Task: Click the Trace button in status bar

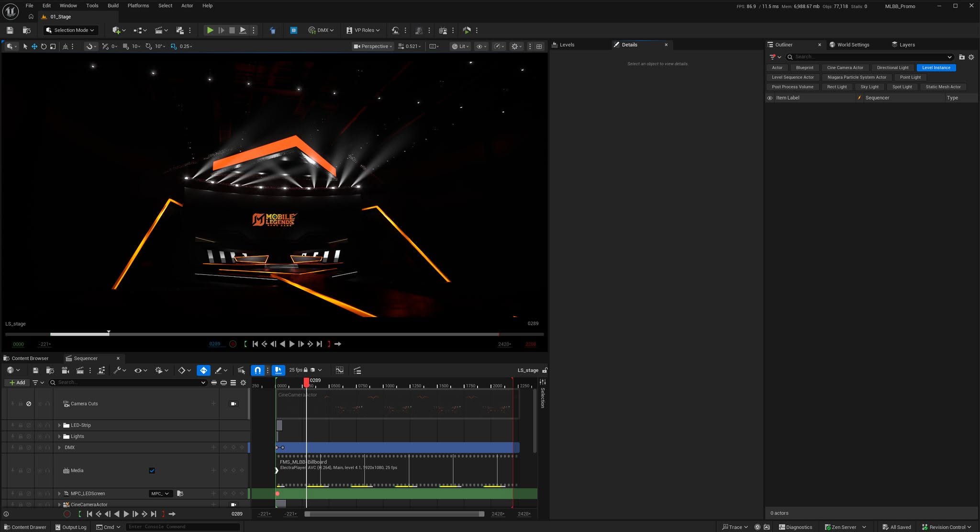Action: pyautogui.click(x=735, y=527)
